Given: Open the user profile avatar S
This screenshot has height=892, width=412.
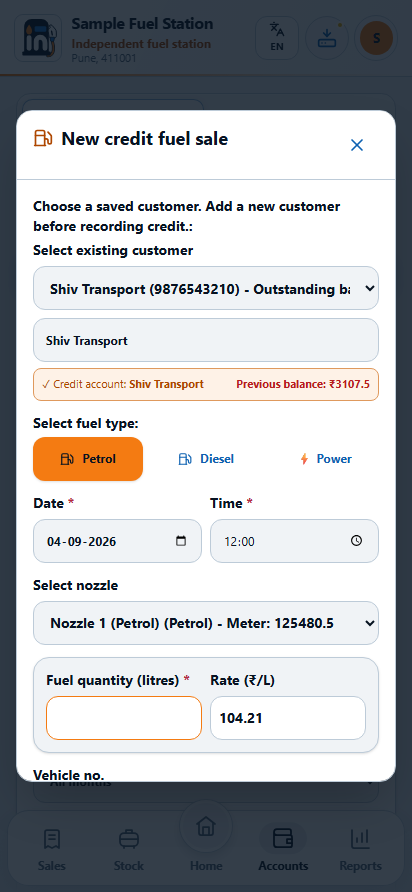Looking at the screenshot, I should (x=376, y=38).
